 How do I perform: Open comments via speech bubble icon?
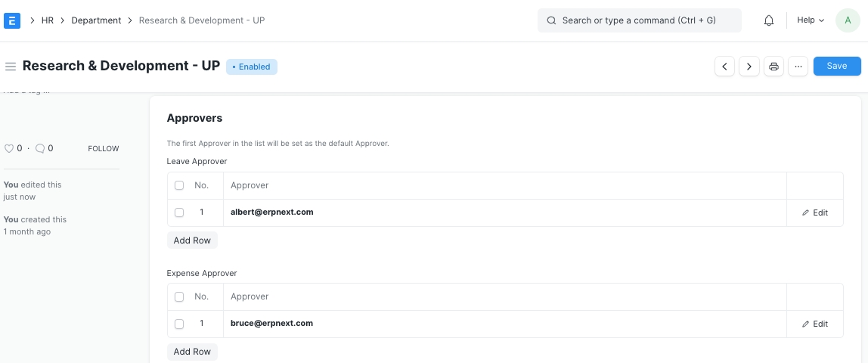tap(40, 149)
